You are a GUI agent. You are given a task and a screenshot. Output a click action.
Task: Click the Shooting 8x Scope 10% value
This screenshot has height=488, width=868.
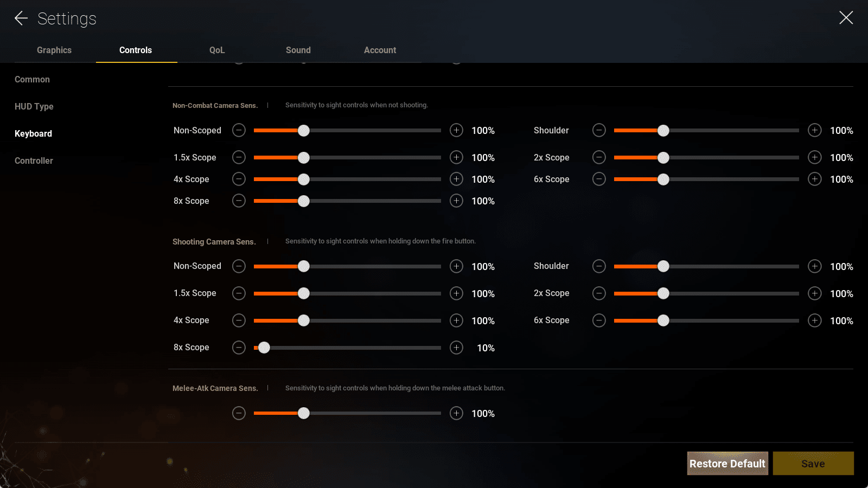(x=486, y=348)
